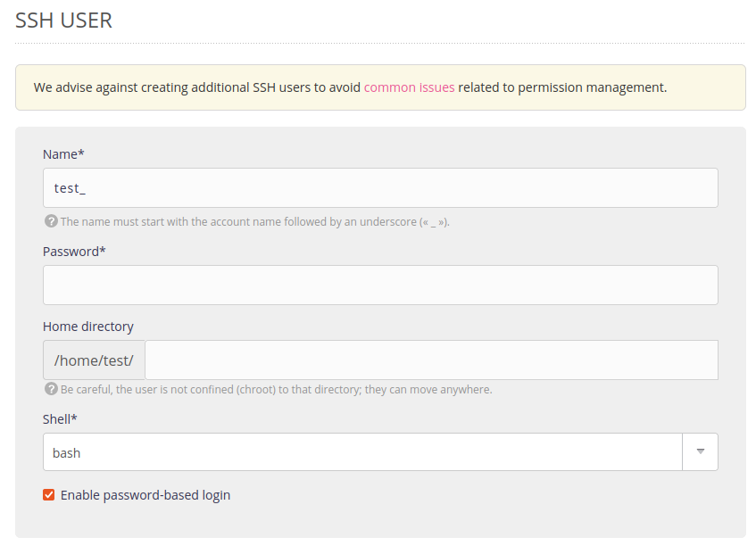Image resolution: width=756 pixels, height=546 pixels.
Task: Open the bash shell selection combo box
Action: [x=357, y=451]
